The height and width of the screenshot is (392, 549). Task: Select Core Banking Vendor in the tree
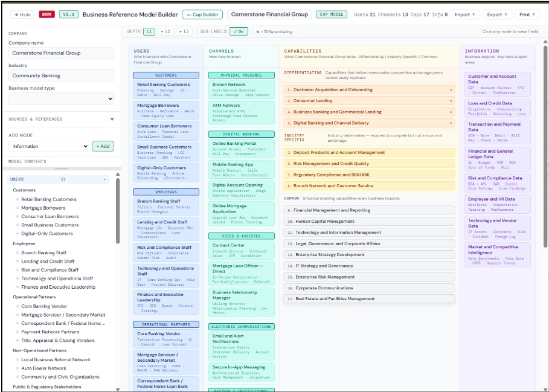coord(43,306)
